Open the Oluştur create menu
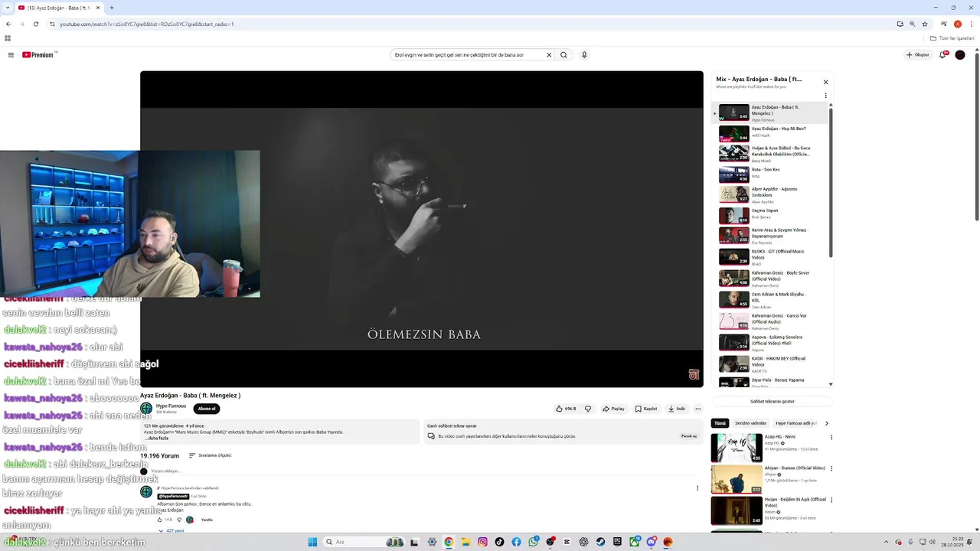The height and width of the screenshot is (551, 980). click(x=917, y=55)
